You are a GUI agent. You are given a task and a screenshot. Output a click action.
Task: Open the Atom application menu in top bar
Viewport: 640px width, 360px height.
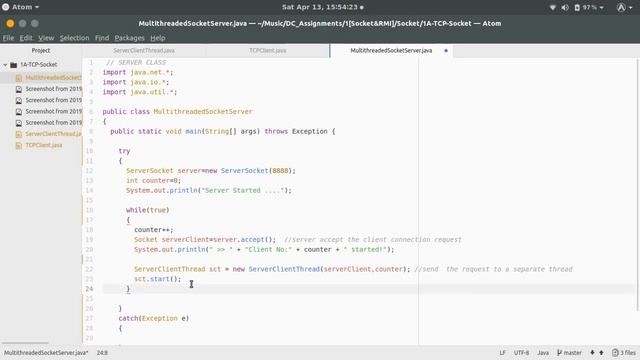pyautogui.click(x=21, y=7)
